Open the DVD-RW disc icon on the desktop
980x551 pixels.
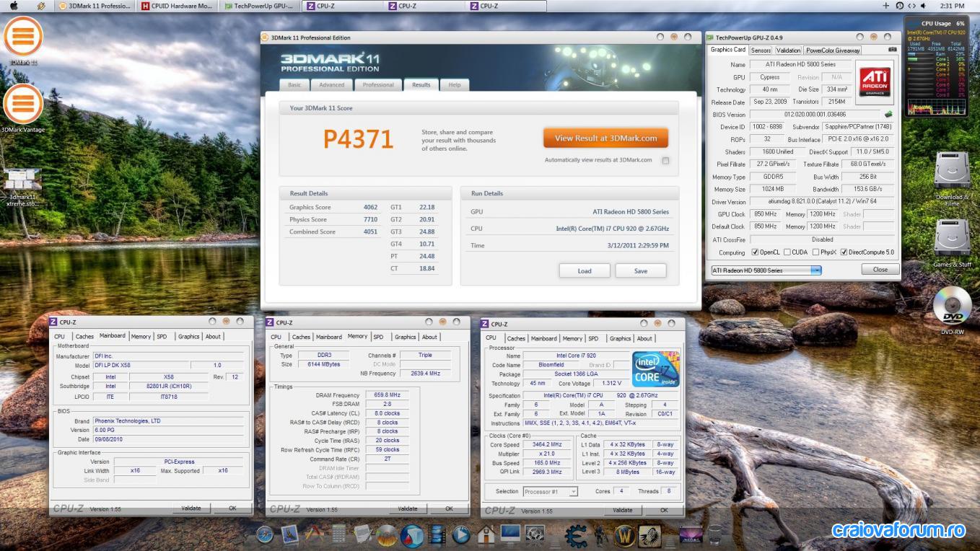coord(952,306)
